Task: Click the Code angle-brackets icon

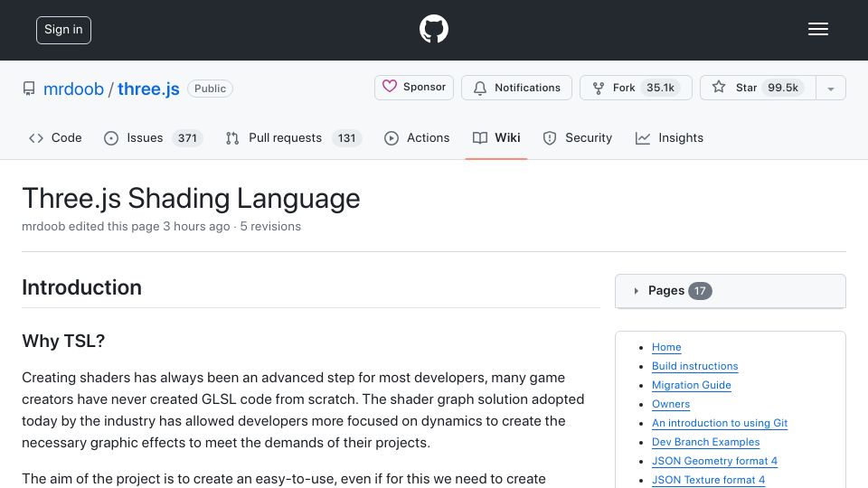Action: click(36, 137)
